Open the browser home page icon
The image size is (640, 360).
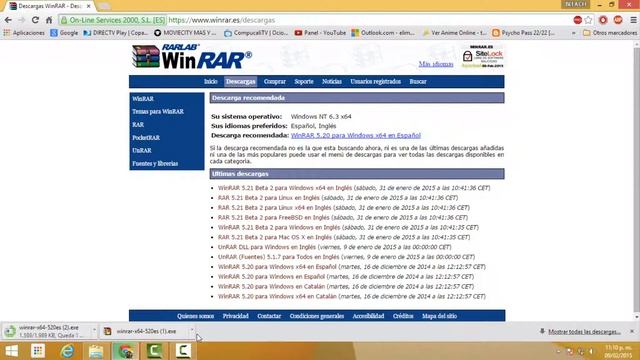coord(49,20)
